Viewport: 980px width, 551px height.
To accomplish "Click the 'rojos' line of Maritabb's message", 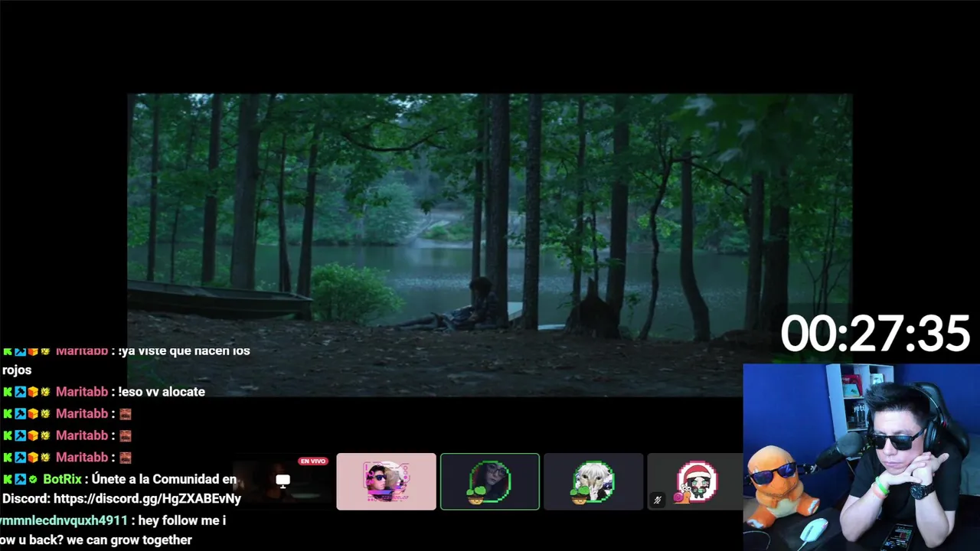I will click(x=17, y=370).
